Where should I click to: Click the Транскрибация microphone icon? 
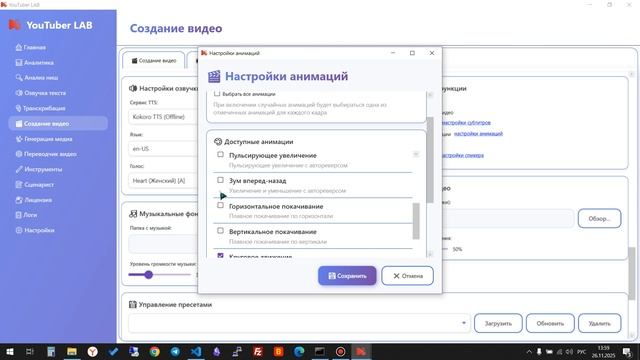tap(18, 108)
